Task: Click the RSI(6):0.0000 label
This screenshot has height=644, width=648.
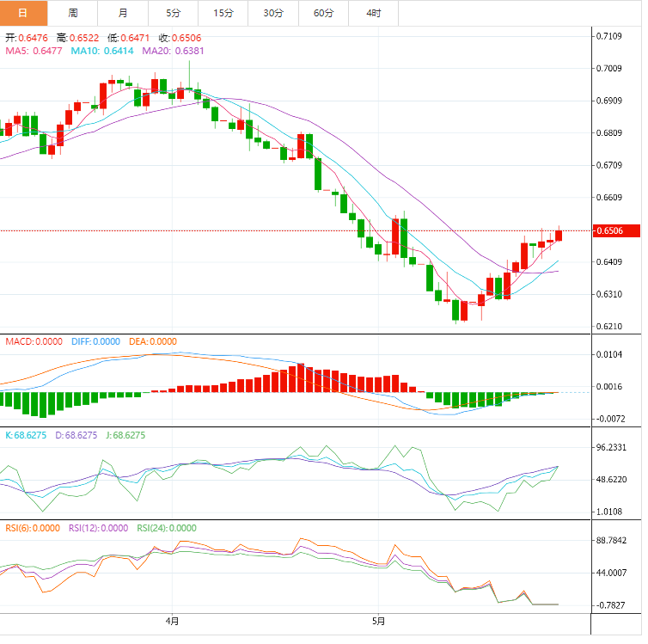Action: [33, 528]
